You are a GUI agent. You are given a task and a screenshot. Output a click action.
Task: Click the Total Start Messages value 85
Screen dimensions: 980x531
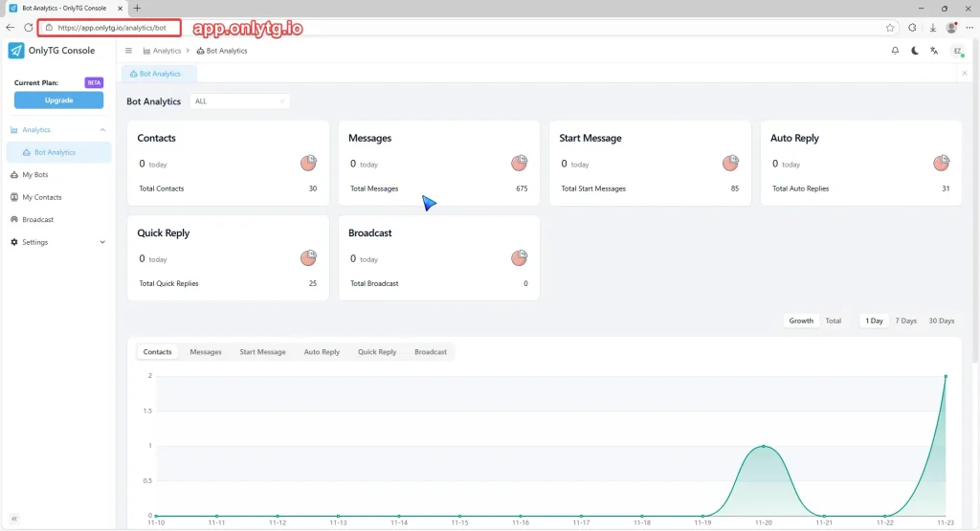[x=735, y=188]
